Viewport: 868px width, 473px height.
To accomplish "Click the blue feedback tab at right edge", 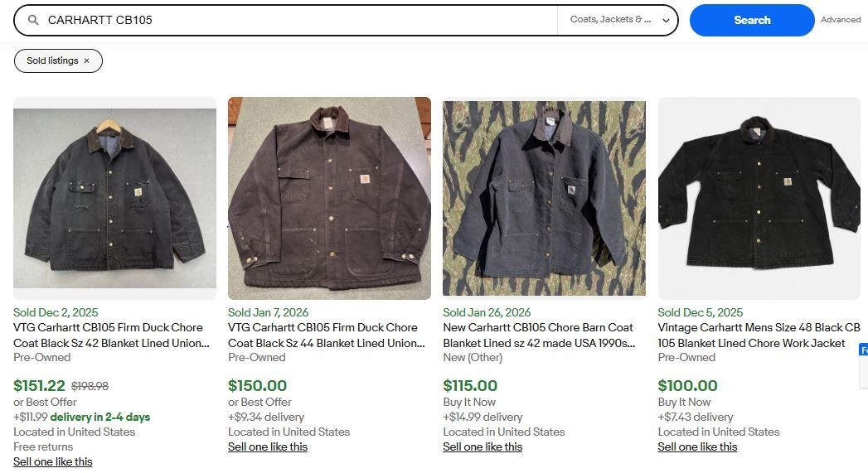I will click(x=864, y=364).
